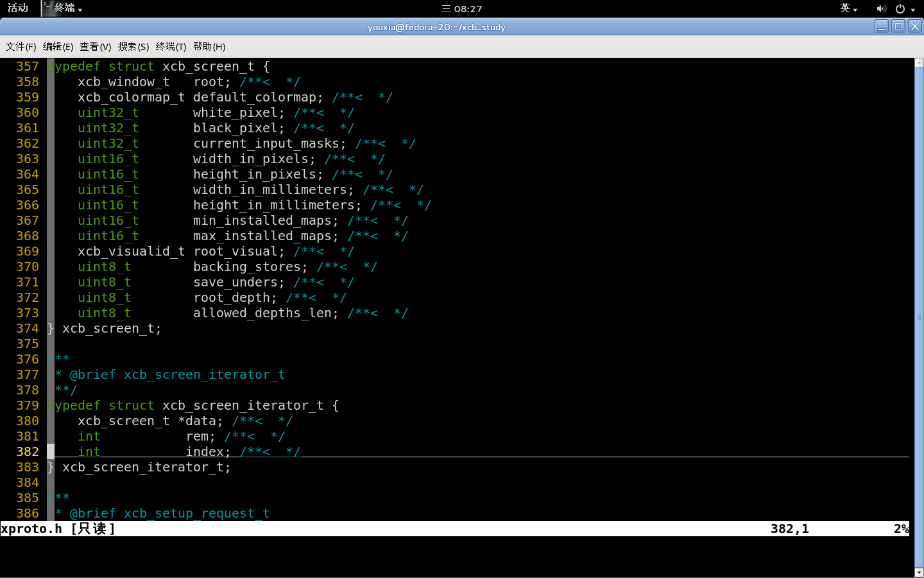Click the scrollbar down arrow

[919, 572]
